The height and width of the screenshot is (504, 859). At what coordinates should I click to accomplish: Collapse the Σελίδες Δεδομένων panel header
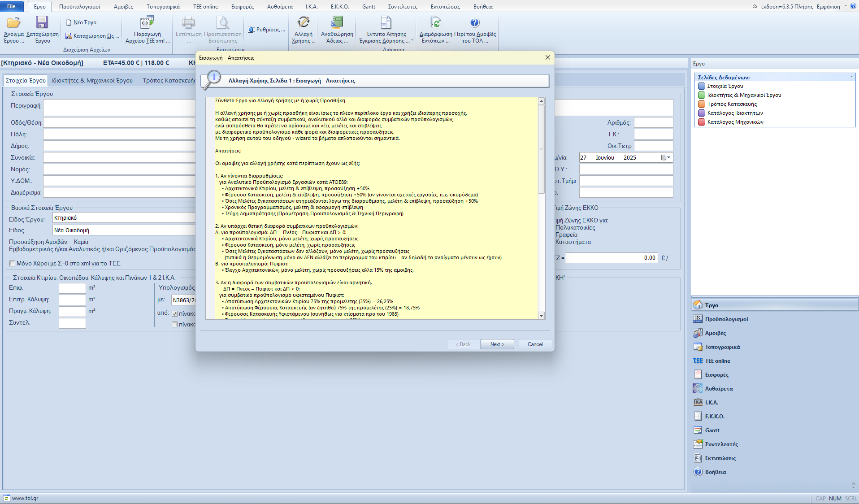tap(851, 78)
